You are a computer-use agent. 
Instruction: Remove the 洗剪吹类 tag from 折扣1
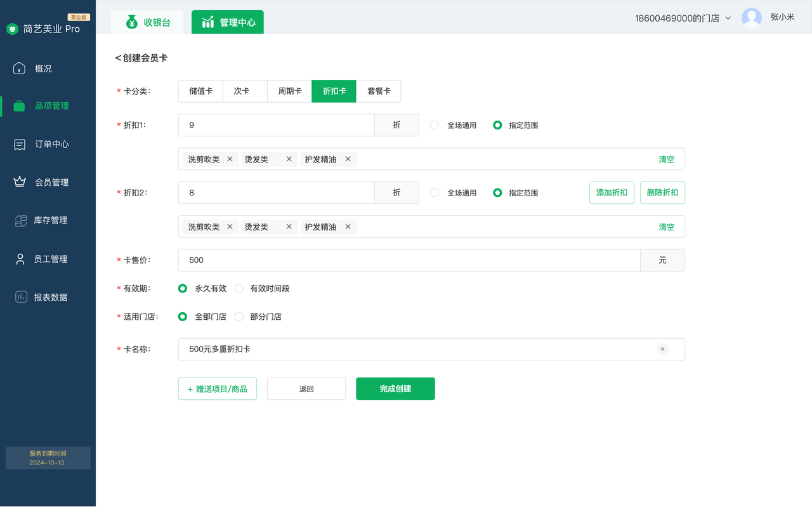coord(230,159)
